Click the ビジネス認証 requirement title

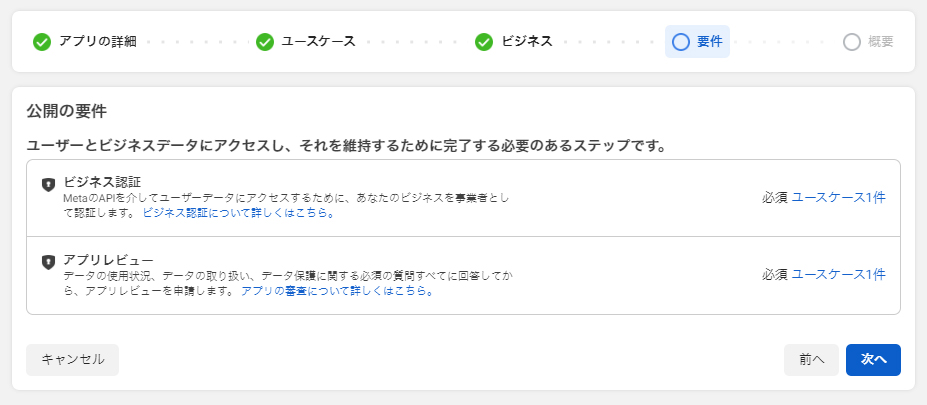pyautogui.click(x=102, y=182)
